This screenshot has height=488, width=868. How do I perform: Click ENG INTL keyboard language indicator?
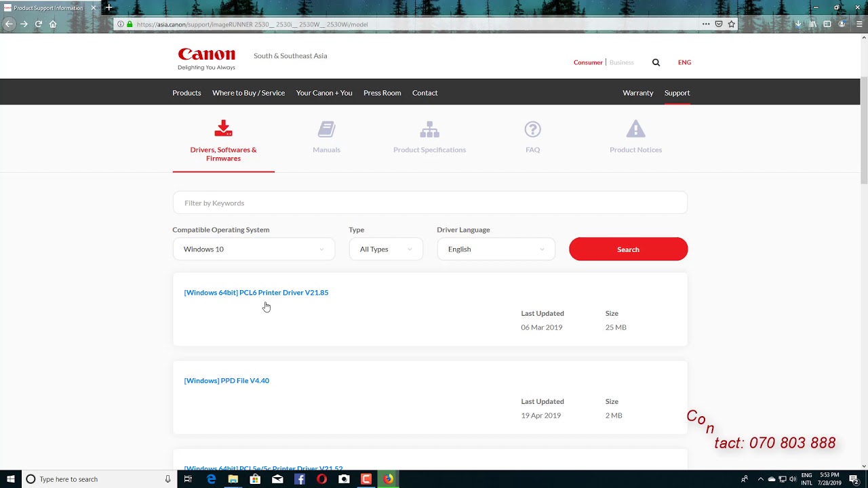coord(806,479)
